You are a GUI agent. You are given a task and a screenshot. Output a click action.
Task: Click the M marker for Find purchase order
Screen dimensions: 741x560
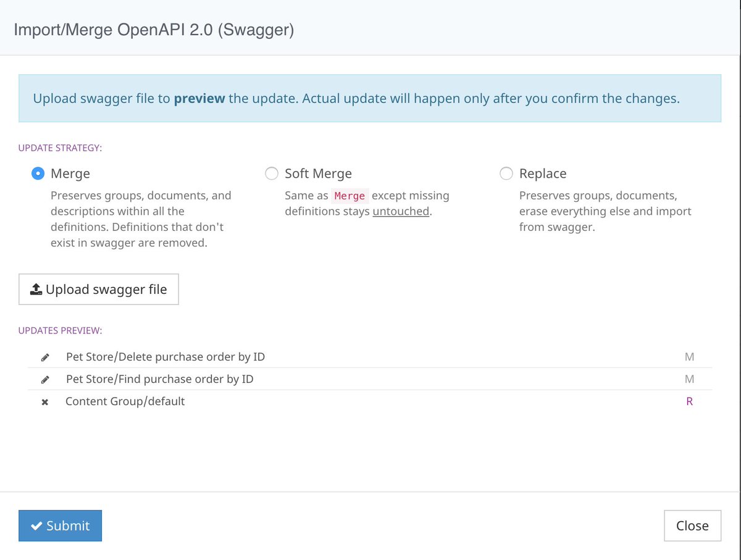tap(690, 379)
